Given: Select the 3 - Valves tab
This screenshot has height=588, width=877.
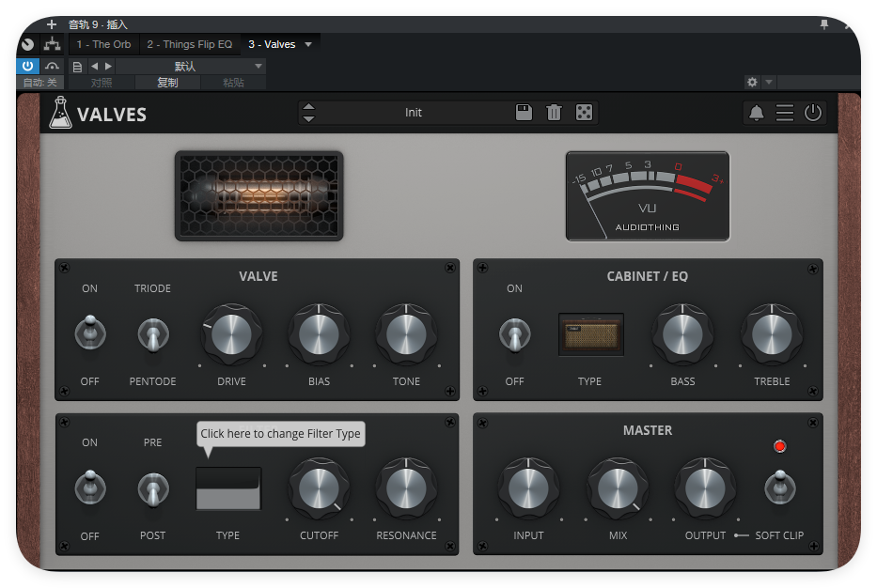Looking at the screenshot, I should tap(272, 44).
